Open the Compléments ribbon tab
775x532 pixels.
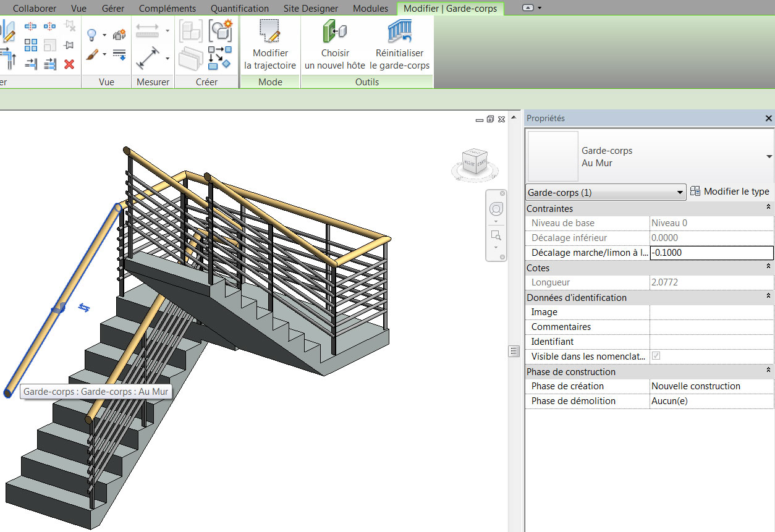[167, 8]
